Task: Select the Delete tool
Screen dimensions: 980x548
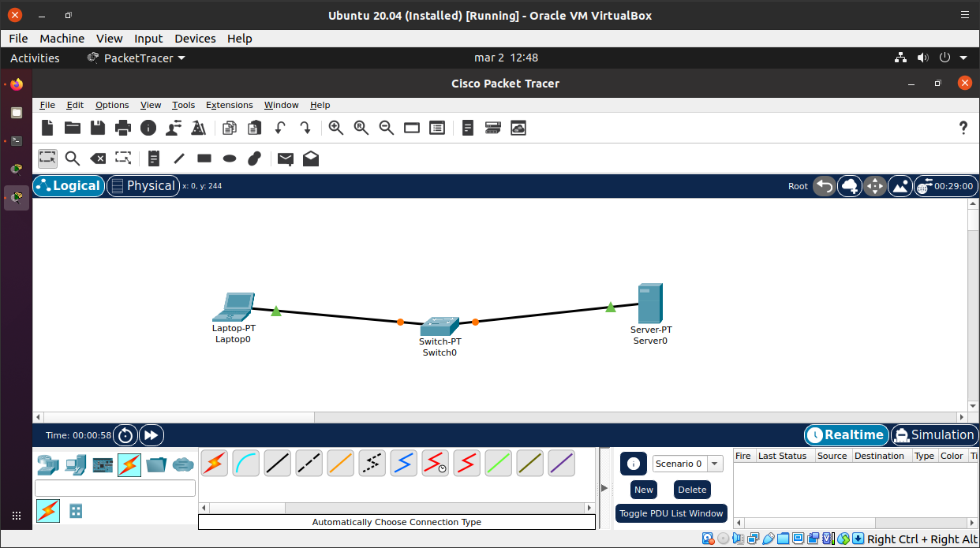Action: click(x=98, y=158)
